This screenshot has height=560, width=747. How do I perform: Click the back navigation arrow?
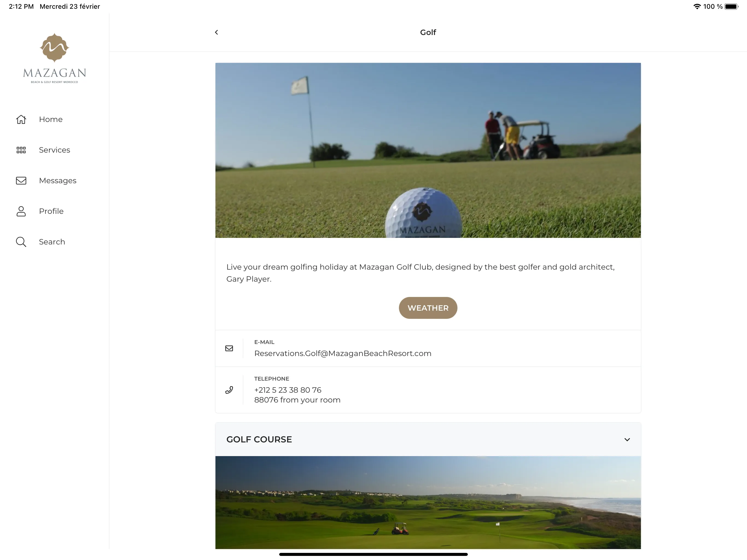(217, 32)
